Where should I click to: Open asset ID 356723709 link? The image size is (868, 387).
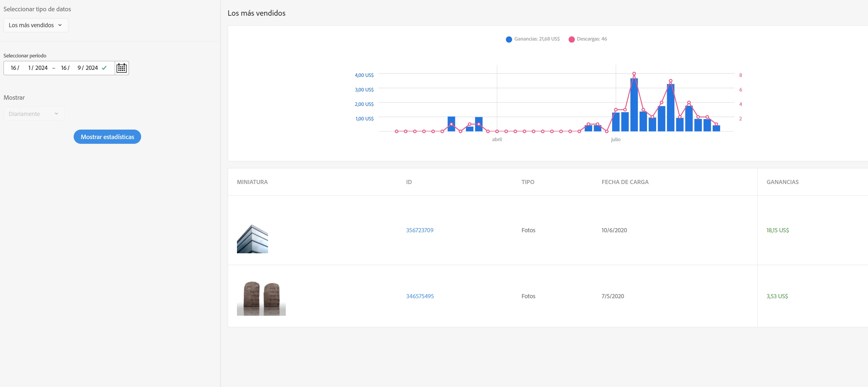click(420, 230)
